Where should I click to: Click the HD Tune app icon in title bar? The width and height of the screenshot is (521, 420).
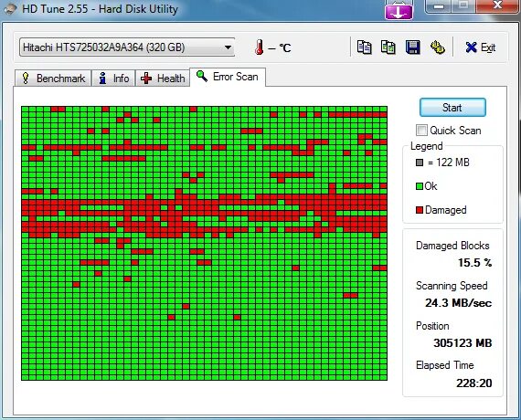click(10, 9)
